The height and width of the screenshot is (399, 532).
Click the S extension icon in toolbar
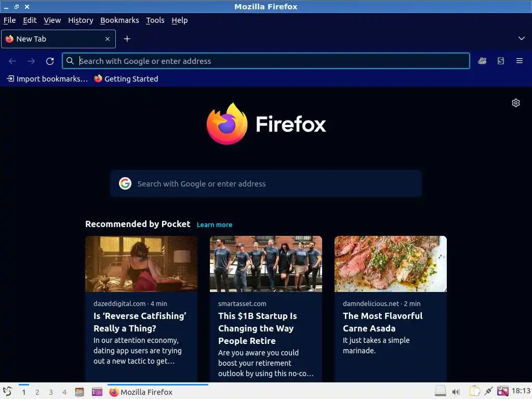coord(500,61)
